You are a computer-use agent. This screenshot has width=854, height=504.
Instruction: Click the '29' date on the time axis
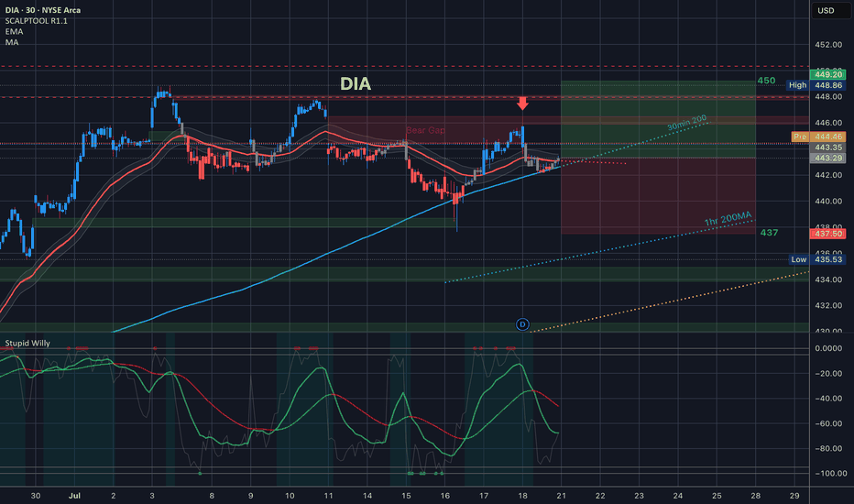pyautogui.click(x=794, y=496)
